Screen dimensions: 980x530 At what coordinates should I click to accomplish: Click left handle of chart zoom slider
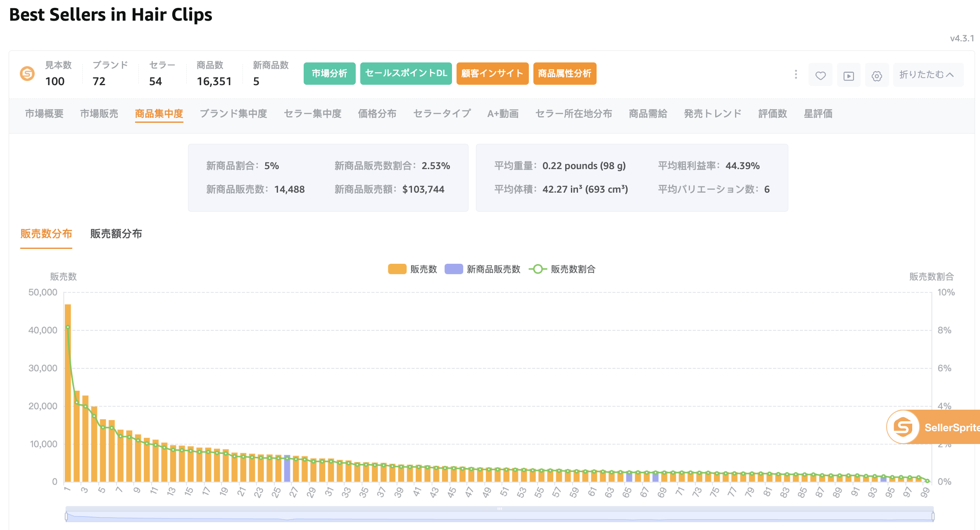coord(67,516)
